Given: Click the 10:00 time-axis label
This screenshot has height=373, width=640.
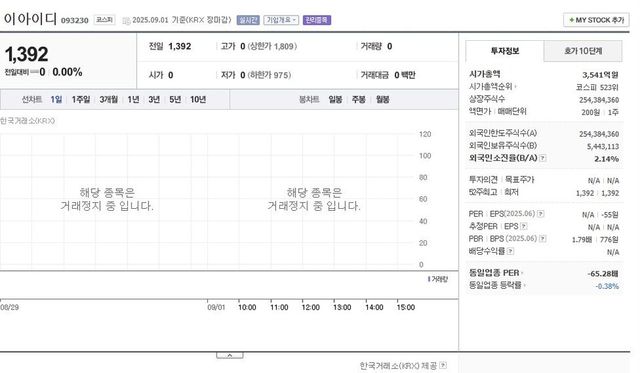Looking at the screenshot, I should tap(247, 307).
